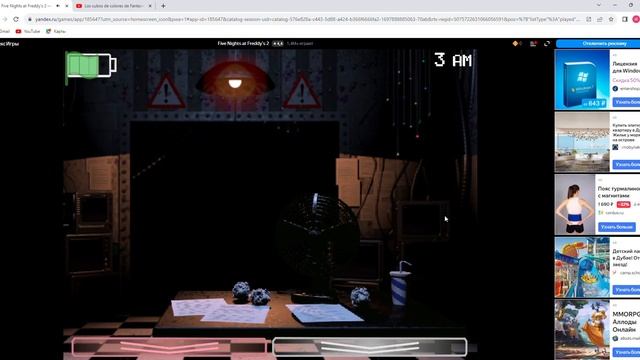Open the Карты bookmark
640x360 pixels.
coord(56,31)
